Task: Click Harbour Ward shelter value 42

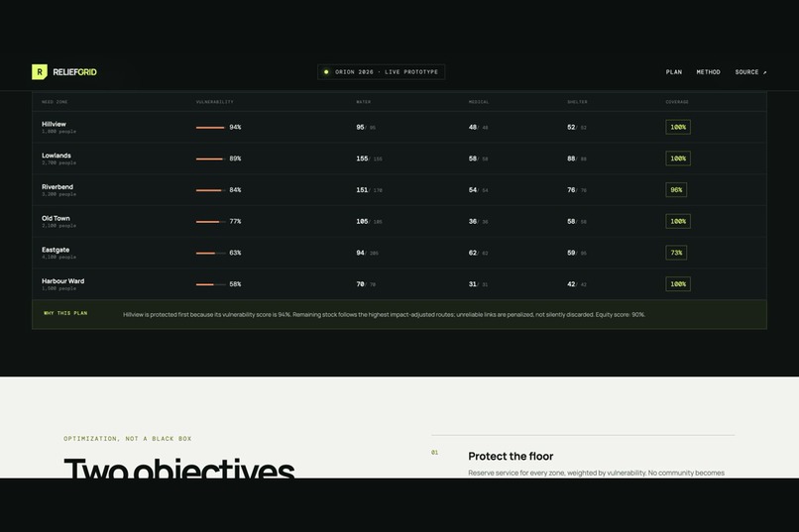Action: point(571,284)
